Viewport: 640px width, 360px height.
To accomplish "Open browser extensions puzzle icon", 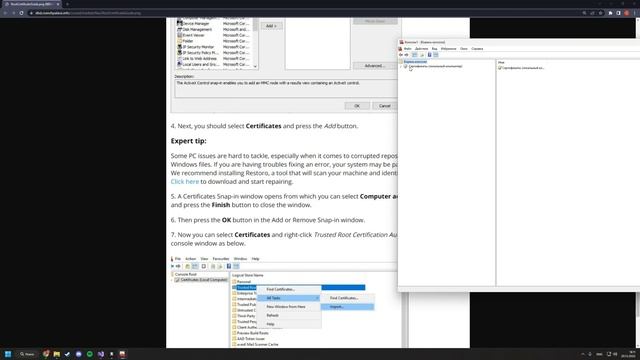I will pos(610,13).
